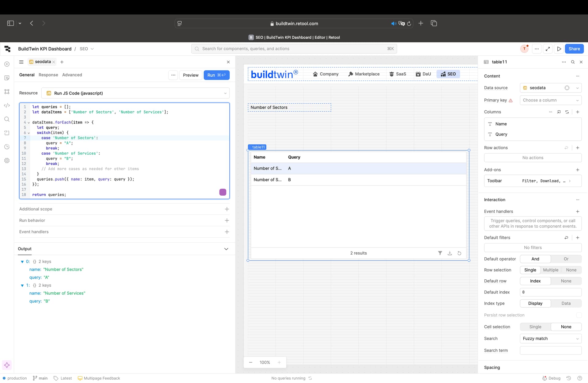Open SEO page dropdown in breadcrumb
The image size is (588, 383).
(87, 49)
